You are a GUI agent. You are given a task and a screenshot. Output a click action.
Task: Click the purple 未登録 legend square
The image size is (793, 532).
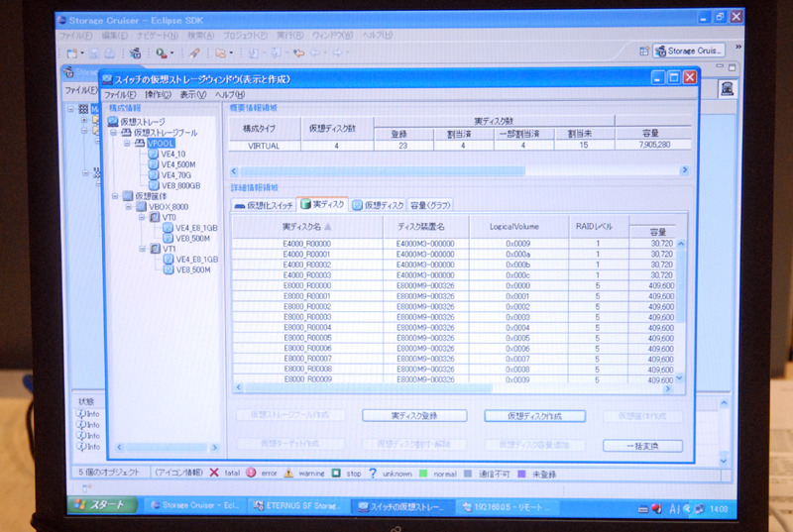pos(521,474)
